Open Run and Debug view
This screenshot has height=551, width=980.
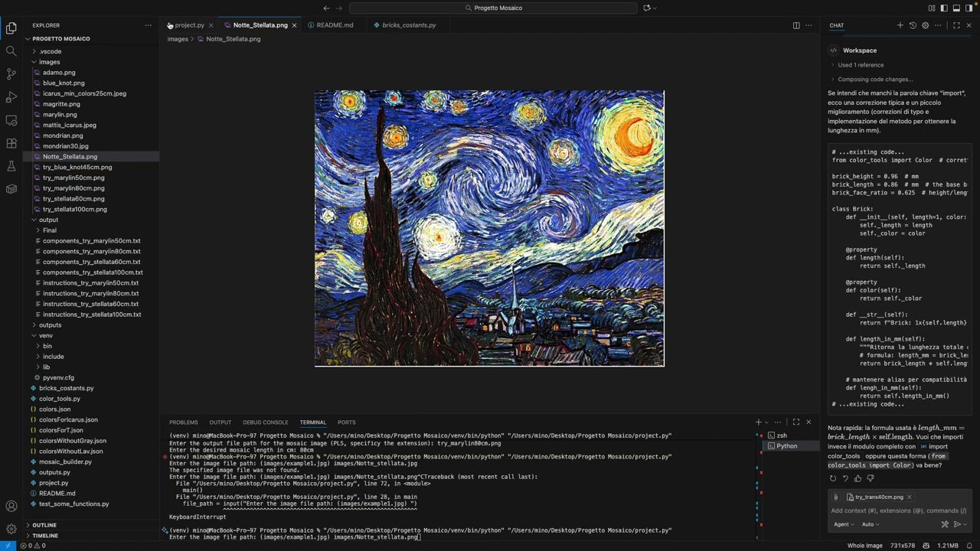(11, 97)
